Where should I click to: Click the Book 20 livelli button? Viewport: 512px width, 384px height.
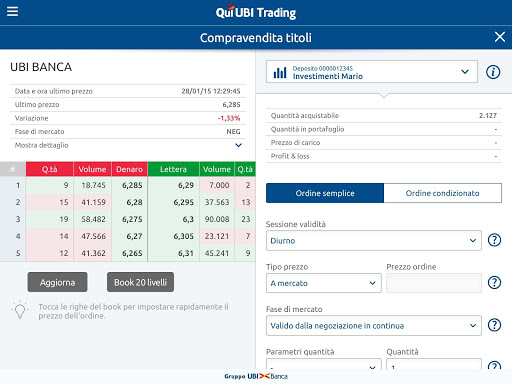[x=140, y=282]
